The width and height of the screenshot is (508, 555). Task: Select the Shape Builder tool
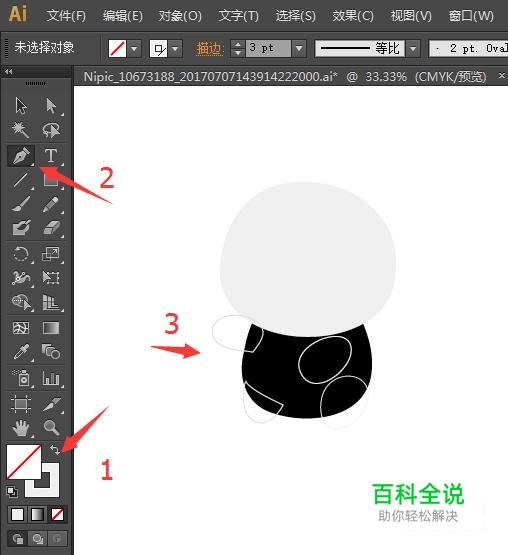click(x=21, y=302)
